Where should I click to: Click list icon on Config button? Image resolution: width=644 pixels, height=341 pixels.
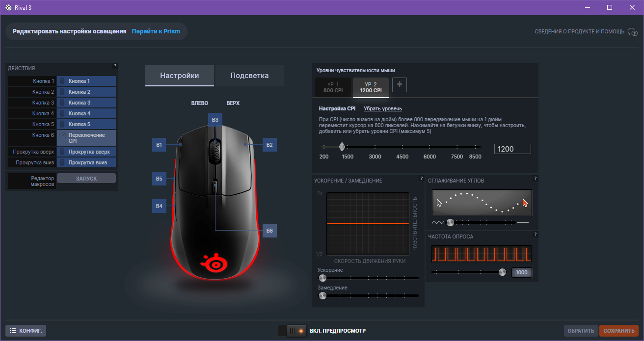(x=13, y=331)
